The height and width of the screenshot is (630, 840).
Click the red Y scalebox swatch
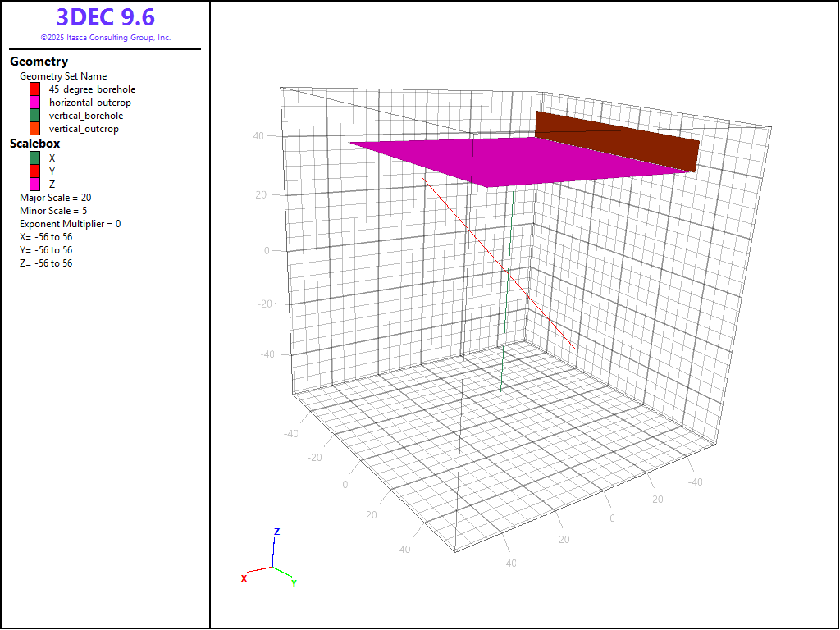point(35,171)
